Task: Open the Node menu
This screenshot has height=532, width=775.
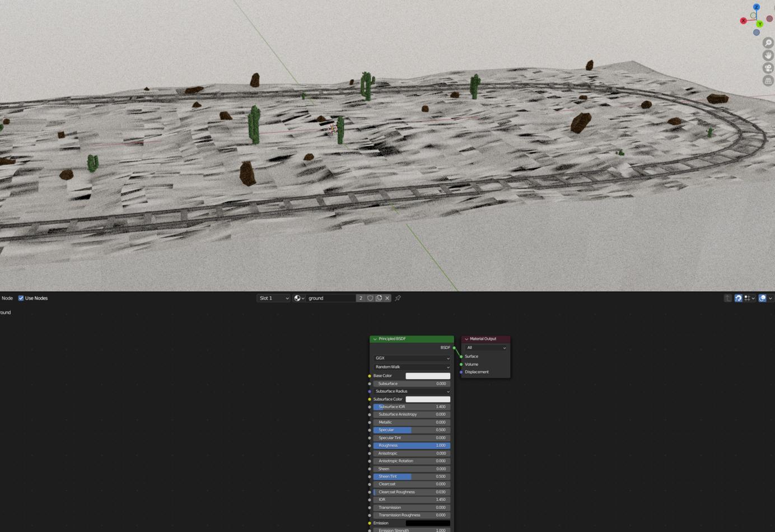Action: [7, 298]
